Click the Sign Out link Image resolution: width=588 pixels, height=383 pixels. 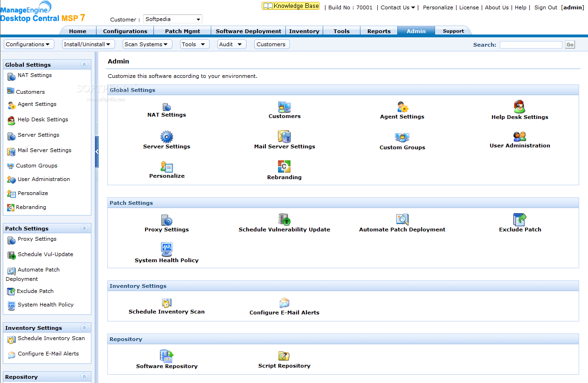pos(546,7)
